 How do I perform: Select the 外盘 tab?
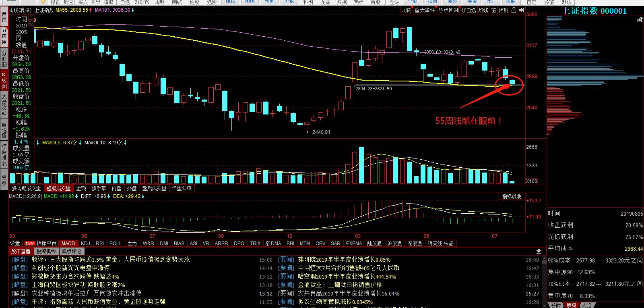pyautogui.click(x=132, y=188)
